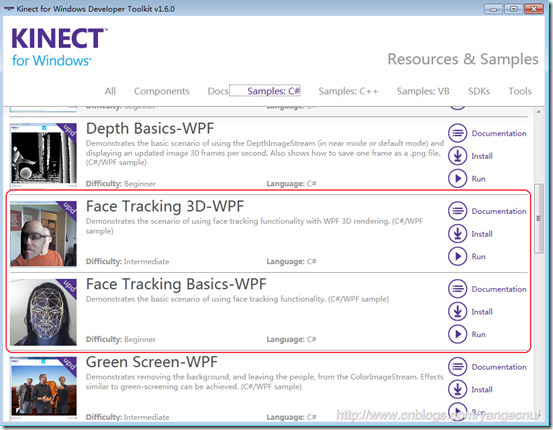Open Documentation icon for Depth Basics-WPF
Viewport: 553px width, 430px height.
click(x=457, y=133)
